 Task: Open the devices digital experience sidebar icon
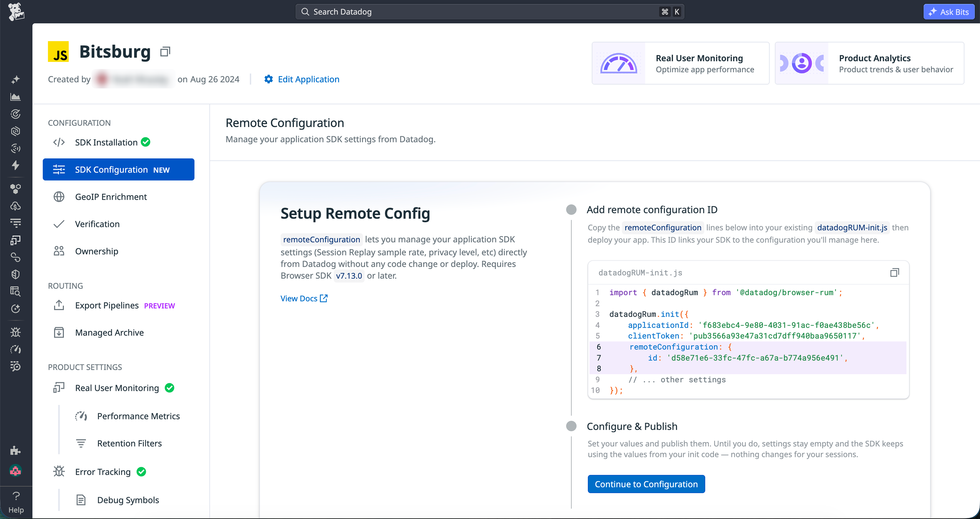(16, 240)
